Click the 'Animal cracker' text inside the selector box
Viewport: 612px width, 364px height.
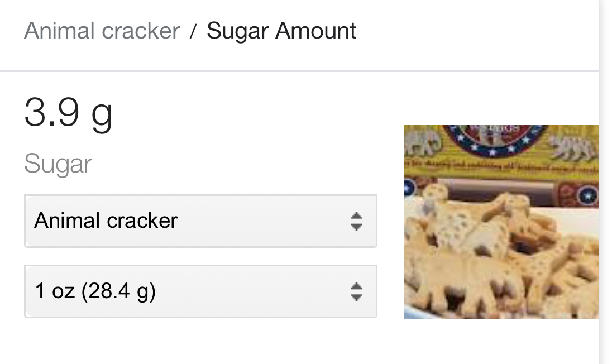[x=106, y=221]
